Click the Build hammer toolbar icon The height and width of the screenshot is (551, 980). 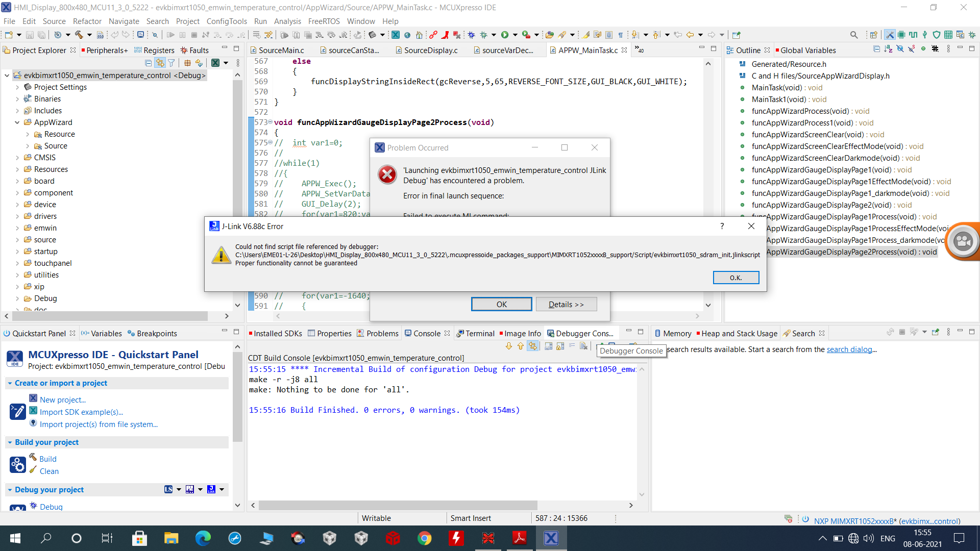tap(79, 35)
